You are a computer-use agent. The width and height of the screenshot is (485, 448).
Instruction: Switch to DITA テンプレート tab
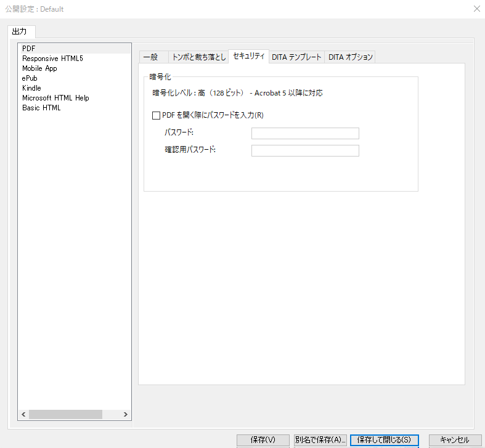click(x=296, y=57)
